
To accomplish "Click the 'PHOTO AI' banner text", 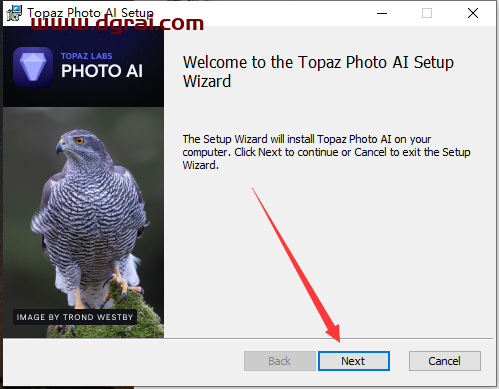I will pos(102,71).
